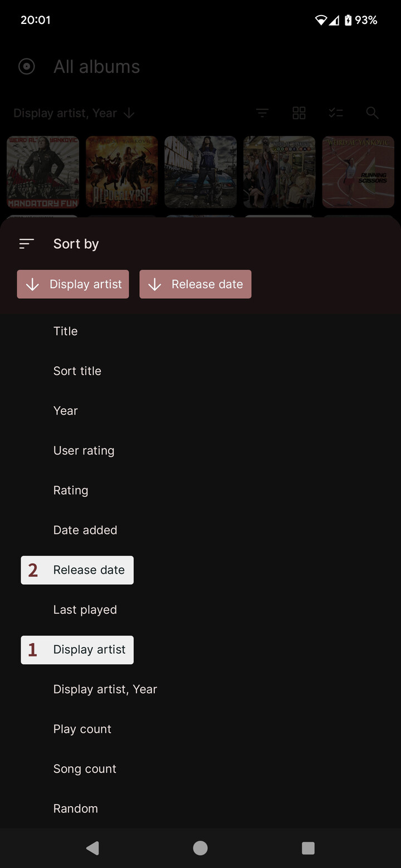Image resolution: width=401 pixels, height=868 pixels.
Task: Tap the album disc icon beside All albums
Action: [27, 67]
